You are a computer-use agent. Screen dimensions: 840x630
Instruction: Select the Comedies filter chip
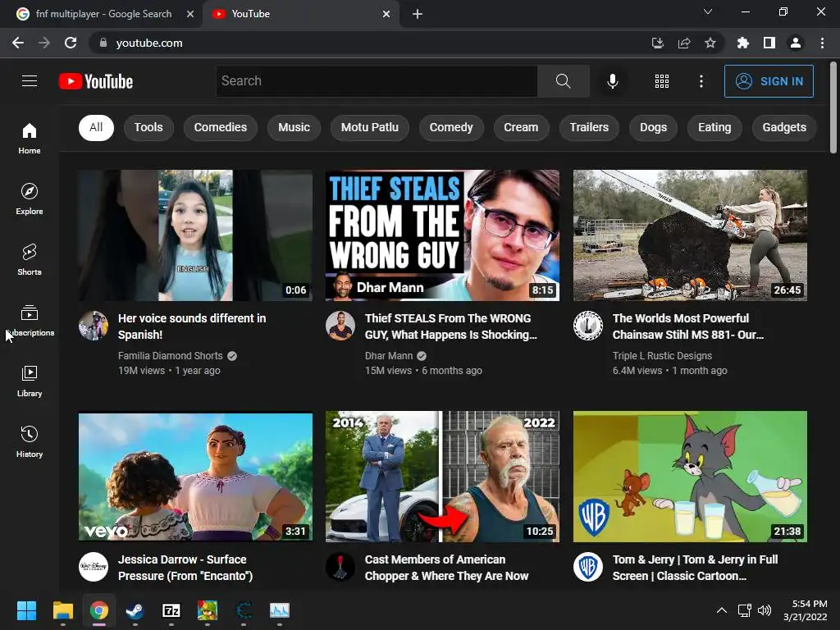220,127
